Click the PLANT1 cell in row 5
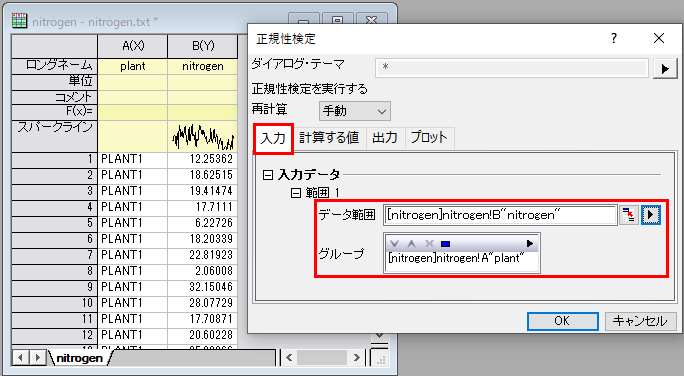The width and height of the screenshot is (684, 376). [133, 223]
